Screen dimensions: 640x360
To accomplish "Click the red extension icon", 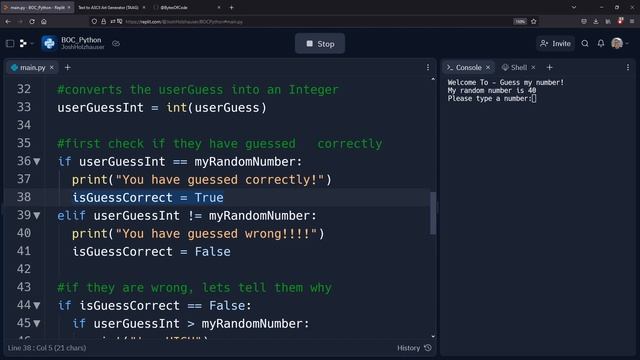I will pos(620,21).
